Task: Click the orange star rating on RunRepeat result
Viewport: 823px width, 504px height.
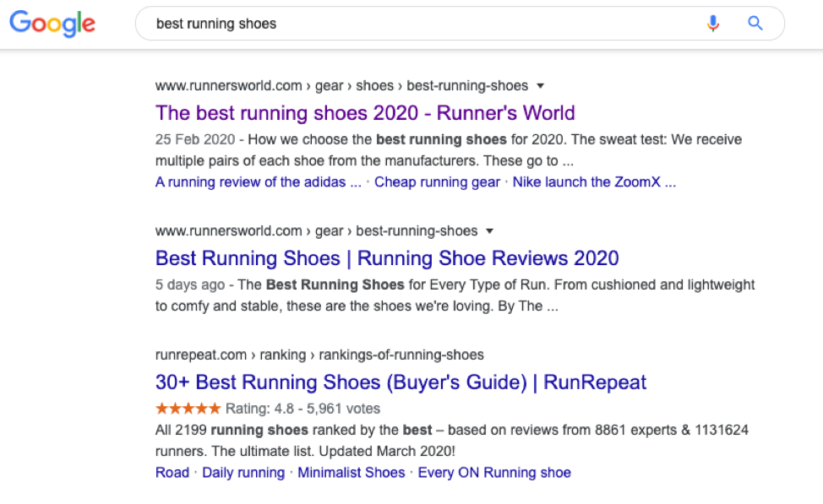Action: pyautogui.click(x=188, y=409)
